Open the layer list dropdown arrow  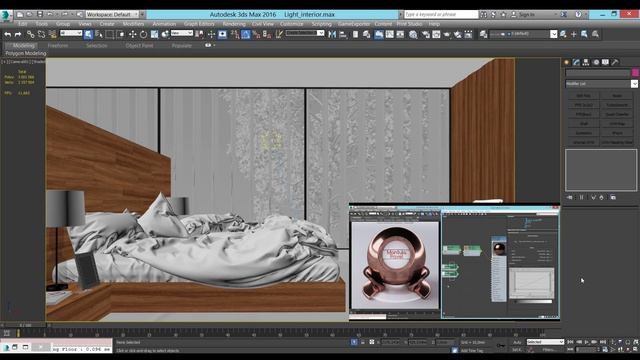[x=553, y=34]
